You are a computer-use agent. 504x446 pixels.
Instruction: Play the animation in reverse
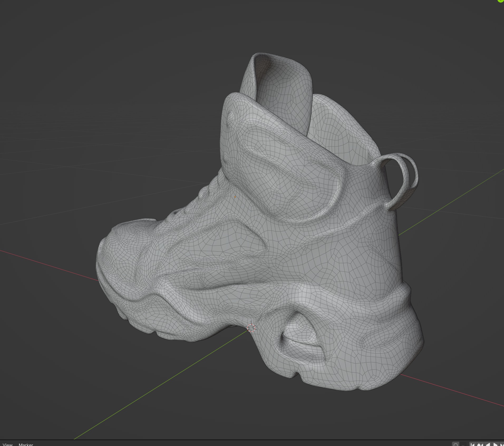point(487,444)
